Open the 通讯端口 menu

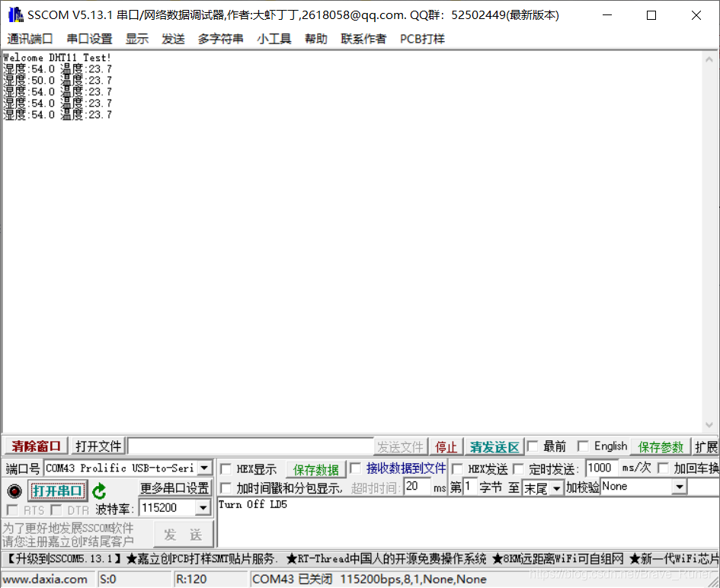click(x=30, y=39)
